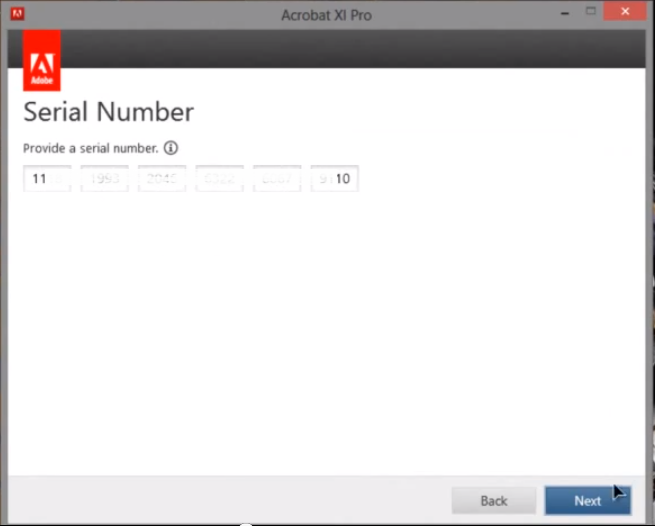655x526 pixels.
Task: Click the 'Acrobat XI Pro' window title
Action: (326, 15)
